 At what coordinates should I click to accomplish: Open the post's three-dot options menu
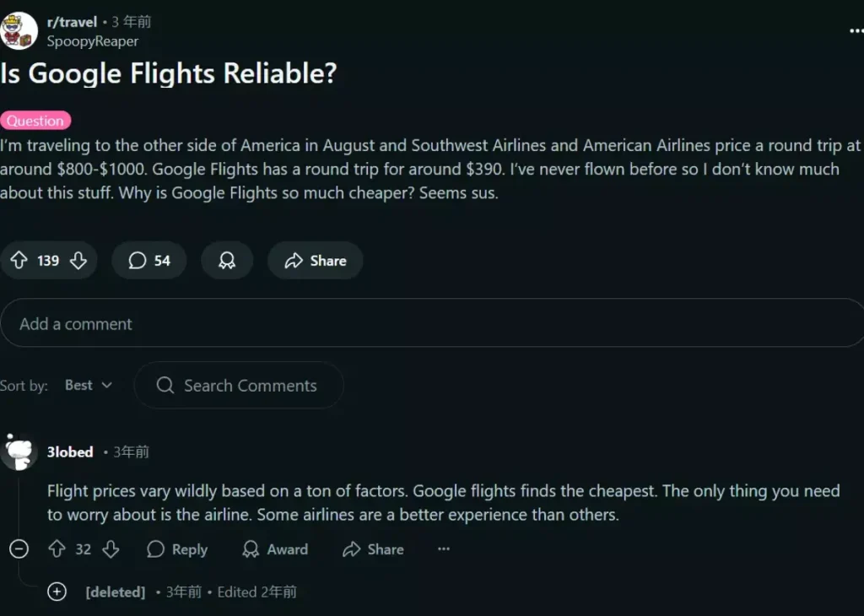click(x=856, y=31)
